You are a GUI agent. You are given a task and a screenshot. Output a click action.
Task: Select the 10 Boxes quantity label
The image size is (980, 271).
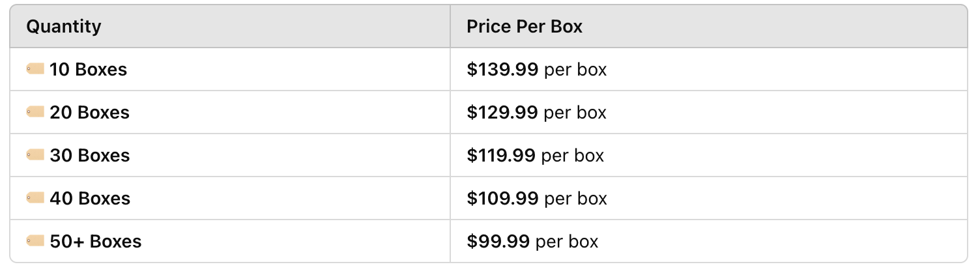88,70
